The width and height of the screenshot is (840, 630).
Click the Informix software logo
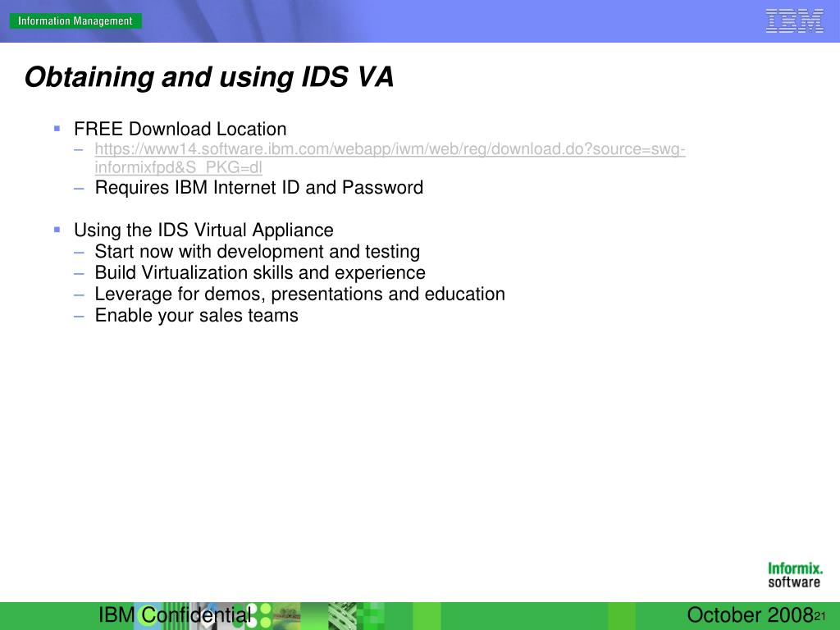pos(795,575)
